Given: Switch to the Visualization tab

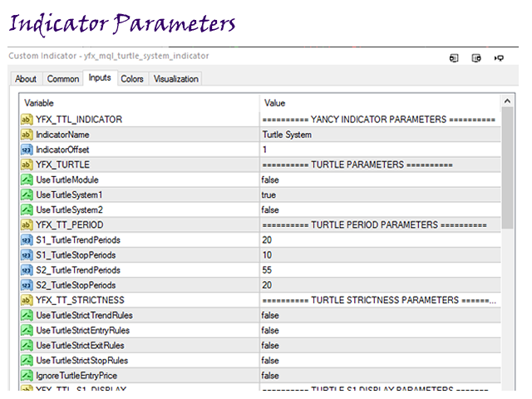Looking at the screenshot, I should point(175,79).
